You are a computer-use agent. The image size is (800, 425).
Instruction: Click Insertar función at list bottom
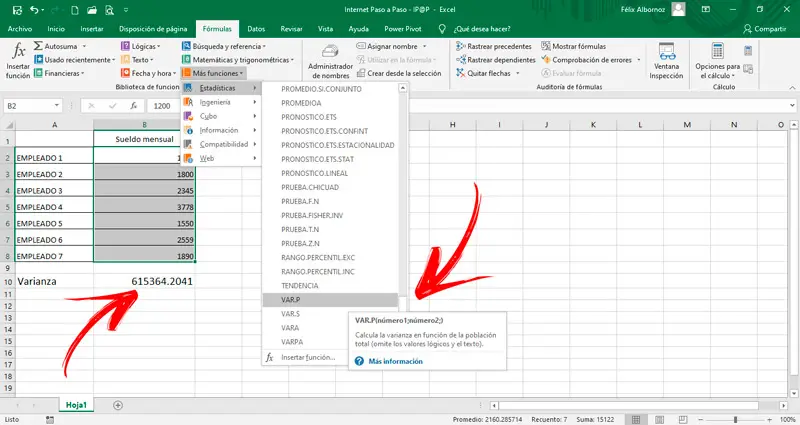pos(306,357)
